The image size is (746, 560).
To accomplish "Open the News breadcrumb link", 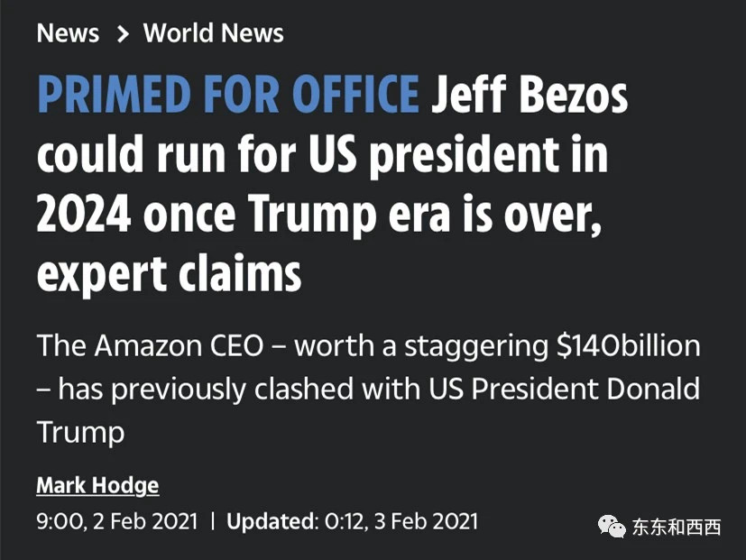I will pos(68,33).
